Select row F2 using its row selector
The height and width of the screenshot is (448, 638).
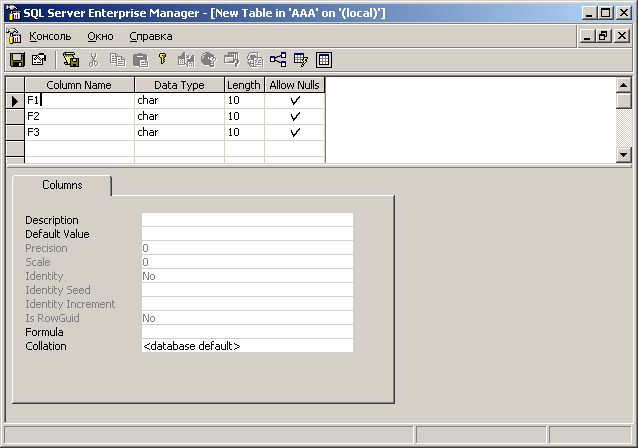pyautogui.click(x=15, y=116)
